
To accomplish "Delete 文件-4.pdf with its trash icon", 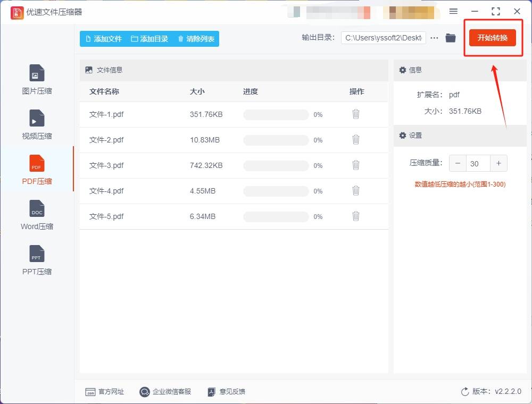I will pyautogui.click(x=355, y=190).
